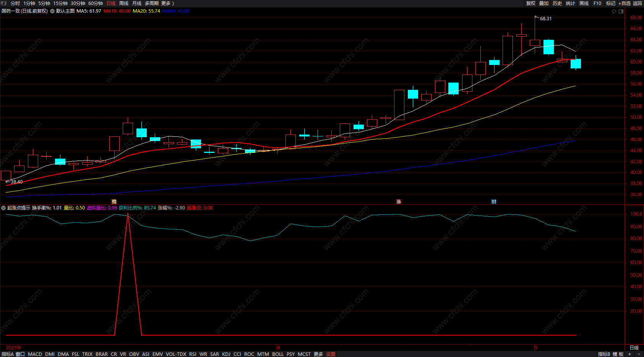Open the 统计 statistics button
Screen dimensions: 644x357
pyautogui.click(x=571, y=3)
